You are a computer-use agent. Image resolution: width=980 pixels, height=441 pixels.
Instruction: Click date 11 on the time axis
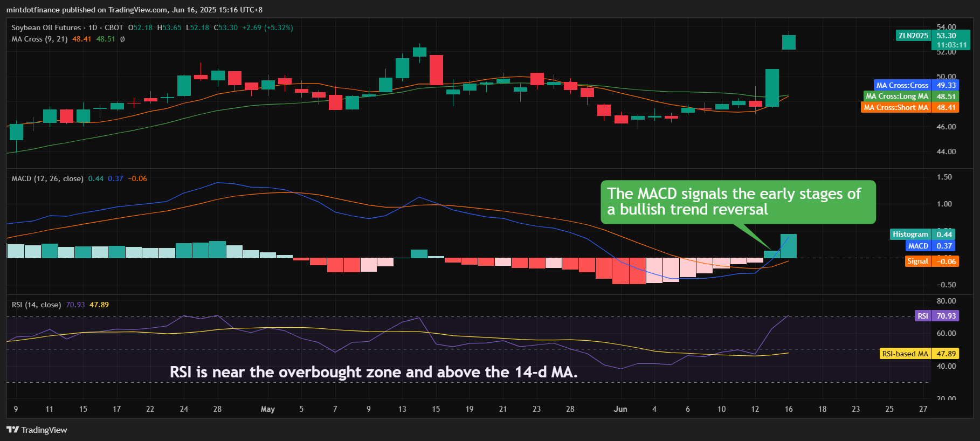click(50, 409)
